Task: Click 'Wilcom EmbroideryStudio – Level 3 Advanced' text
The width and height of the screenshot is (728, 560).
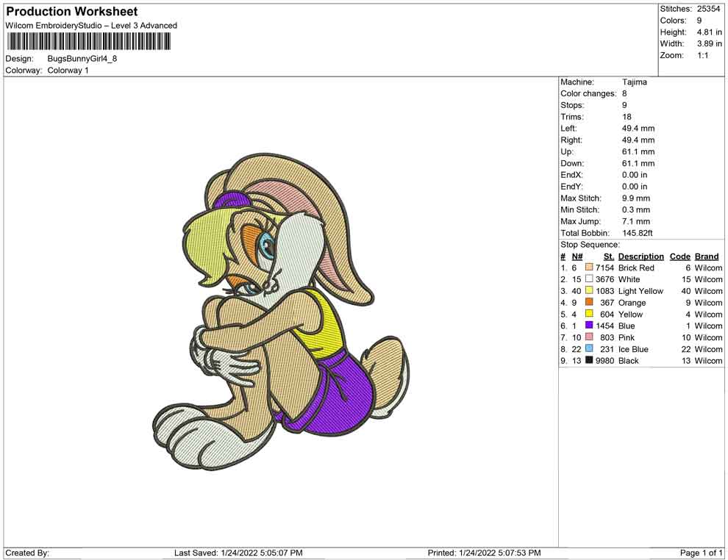Action: (91, 26)
